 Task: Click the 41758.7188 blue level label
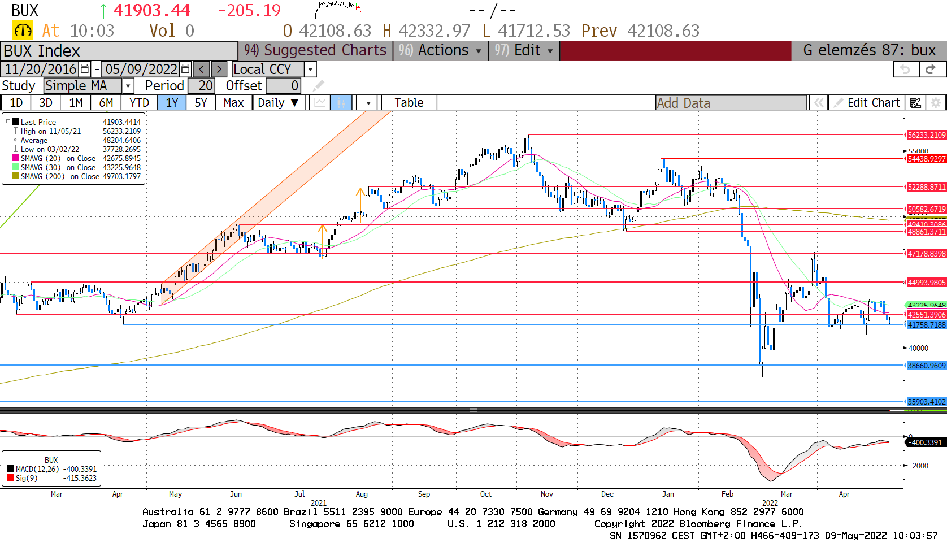[x=926, y=325]
